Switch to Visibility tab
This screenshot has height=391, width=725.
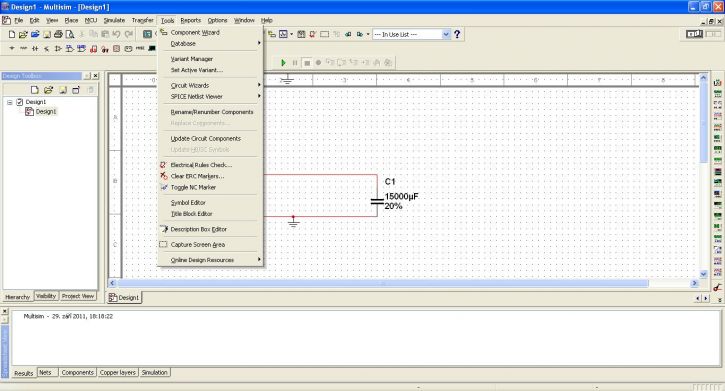coord(46,296)
